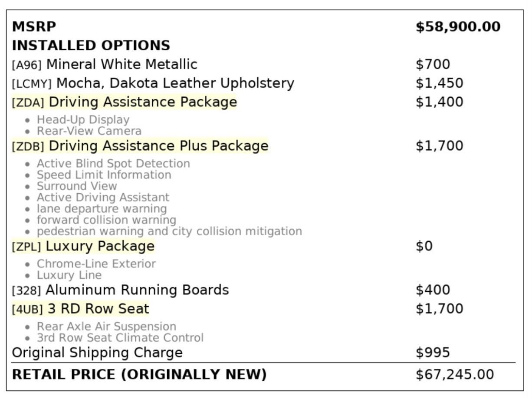Select the Rear Axle Air Suspension item
Viewport: 532px width, 399px height.
(x=106, y=326)
